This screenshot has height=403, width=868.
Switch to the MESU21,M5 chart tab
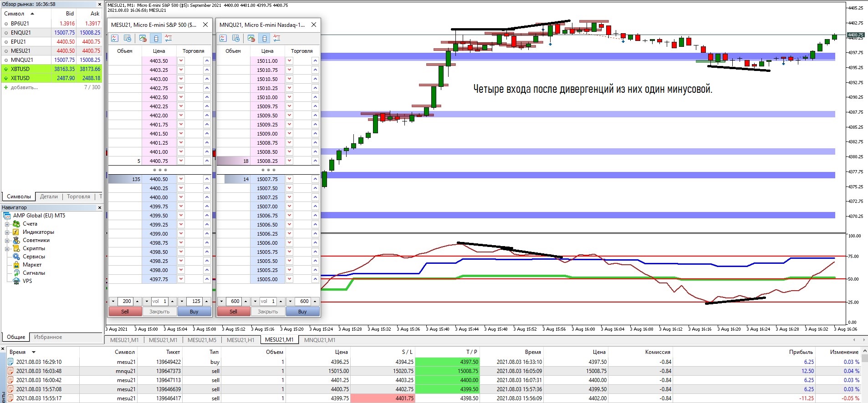tap(202, 340)
